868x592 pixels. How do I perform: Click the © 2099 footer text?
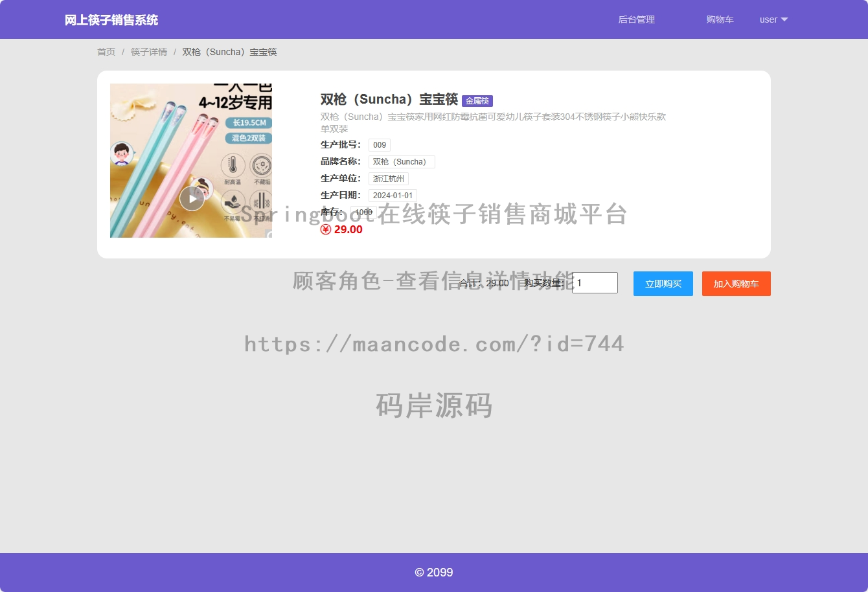[x=434, y=573]
